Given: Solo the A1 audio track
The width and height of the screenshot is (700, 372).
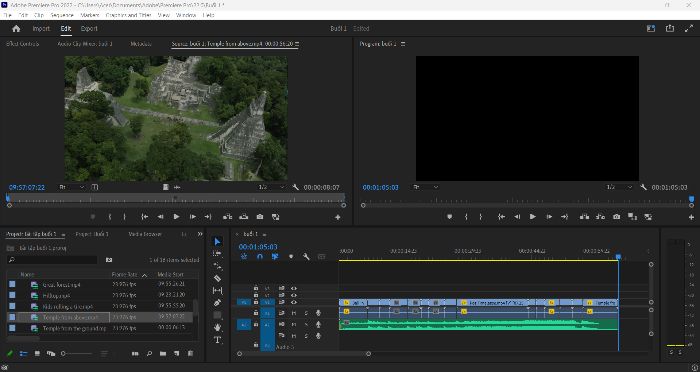Looking at the screenshot, I should [x=306, y=313].
